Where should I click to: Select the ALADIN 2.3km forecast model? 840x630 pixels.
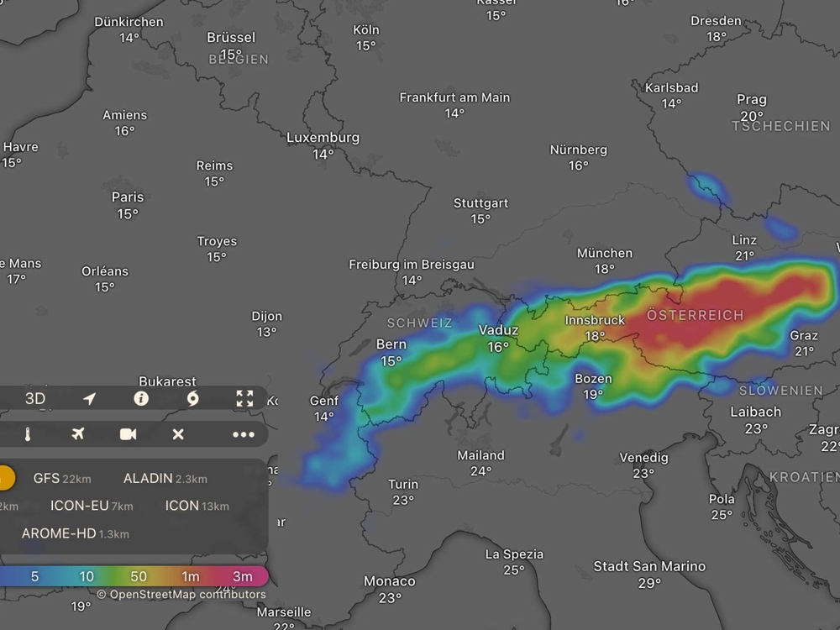click(x=165, y=479)
